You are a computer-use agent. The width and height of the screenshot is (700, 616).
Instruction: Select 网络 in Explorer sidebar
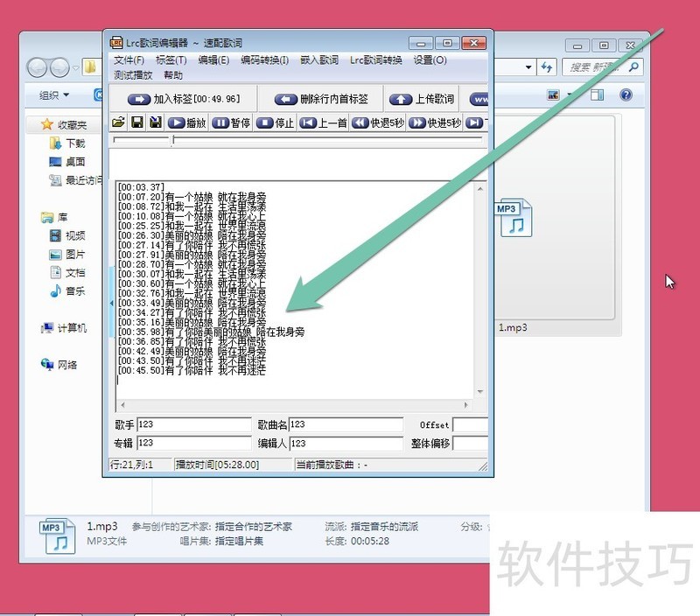pyautogui.click(x=59, y=365)
